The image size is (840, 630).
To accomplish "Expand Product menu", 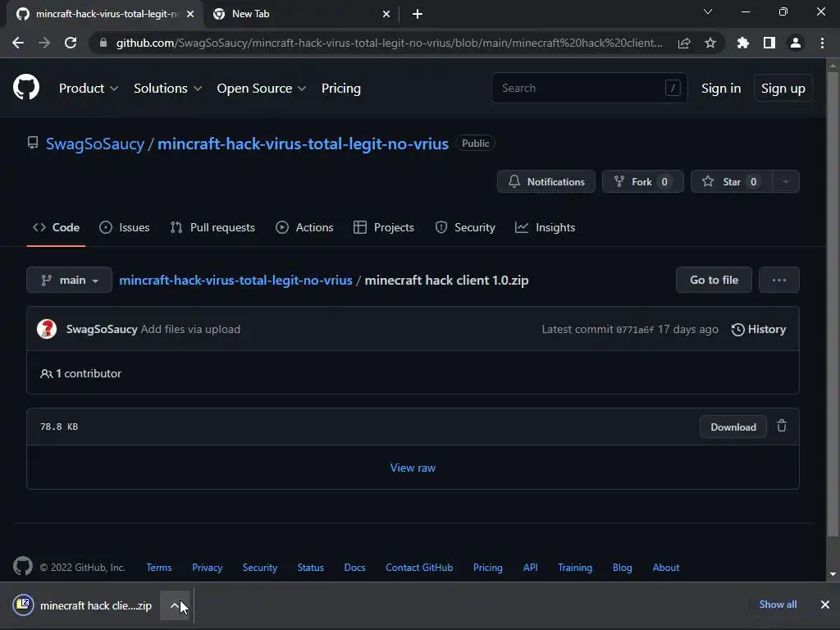I will click(x=89, y=89).
